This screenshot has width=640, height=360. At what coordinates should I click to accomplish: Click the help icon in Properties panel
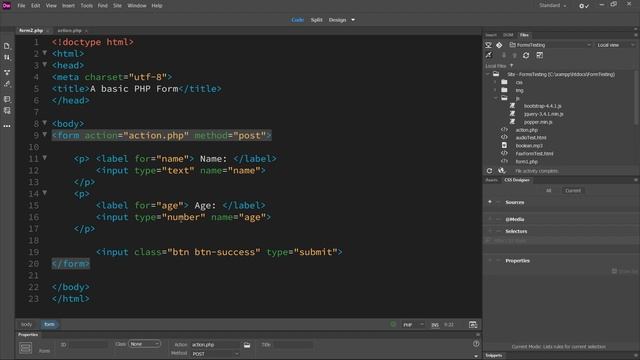(x=476, y=344)
